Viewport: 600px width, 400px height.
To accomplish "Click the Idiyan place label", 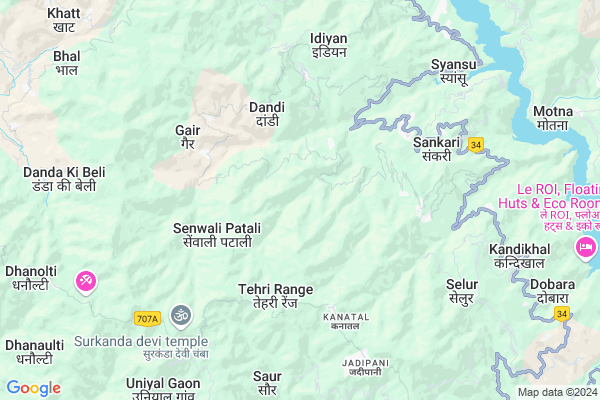I will (x=329, y=45).
